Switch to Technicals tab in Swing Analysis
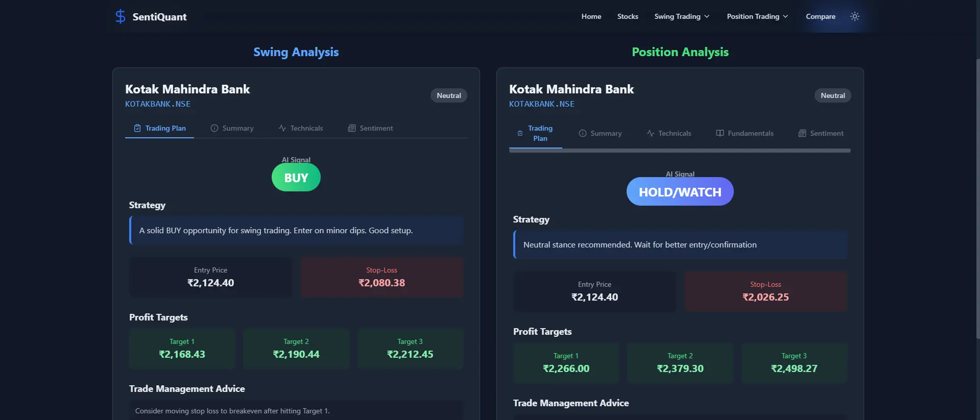Image resolution: width=980 pixels, height=420 pixels. [x=300, y=128]
